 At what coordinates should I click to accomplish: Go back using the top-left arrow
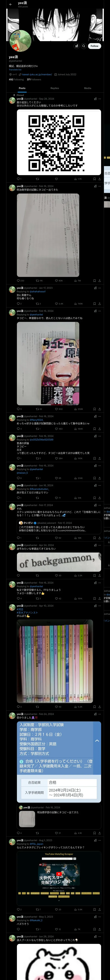pos(11,5)
